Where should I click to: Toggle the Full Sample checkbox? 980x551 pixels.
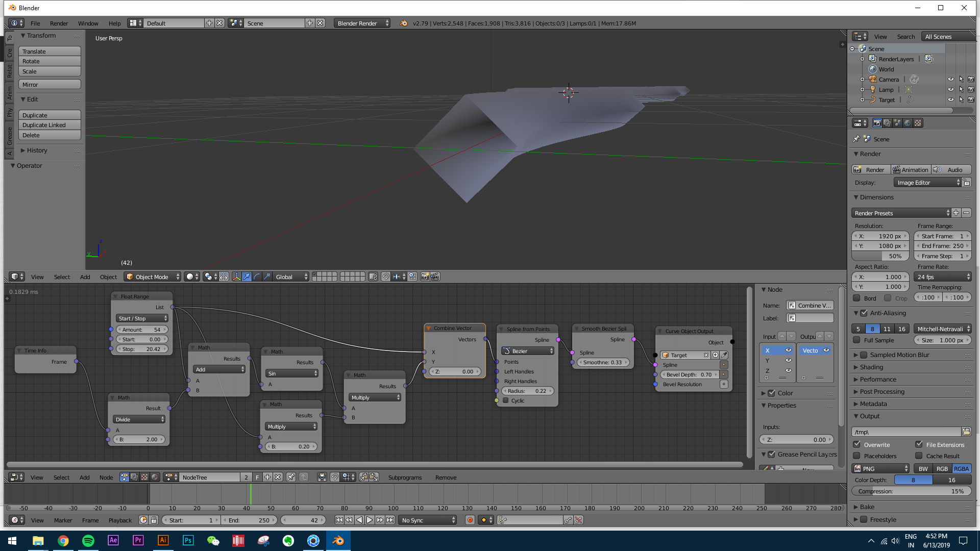[857, 340]
